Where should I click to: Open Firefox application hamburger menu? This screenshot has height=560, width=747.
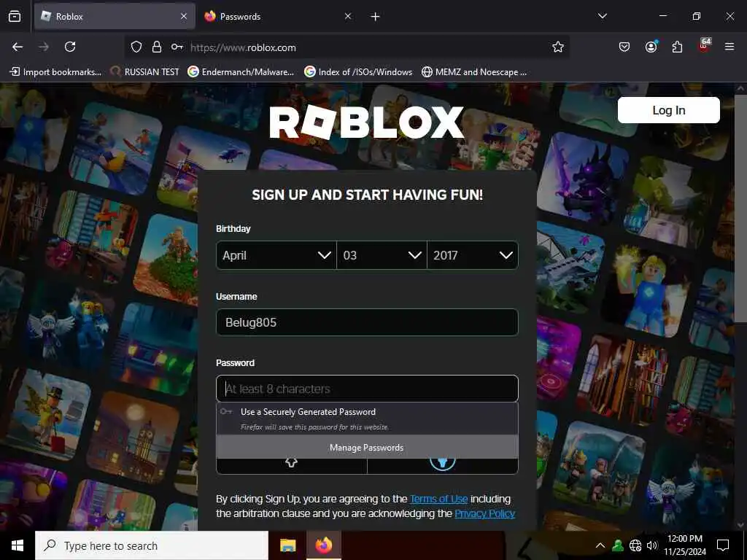(729, 47)
